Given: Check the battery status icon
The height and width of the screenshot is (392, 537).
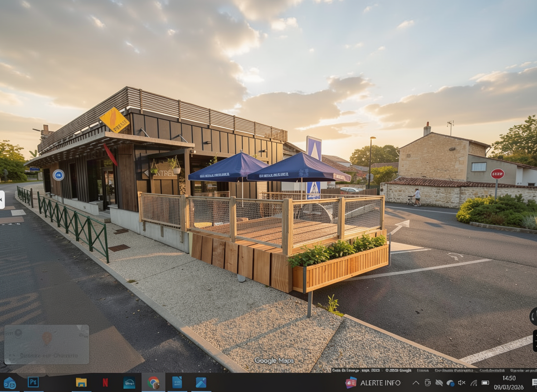Looking at the screenshot, I should tap(485, 382).
